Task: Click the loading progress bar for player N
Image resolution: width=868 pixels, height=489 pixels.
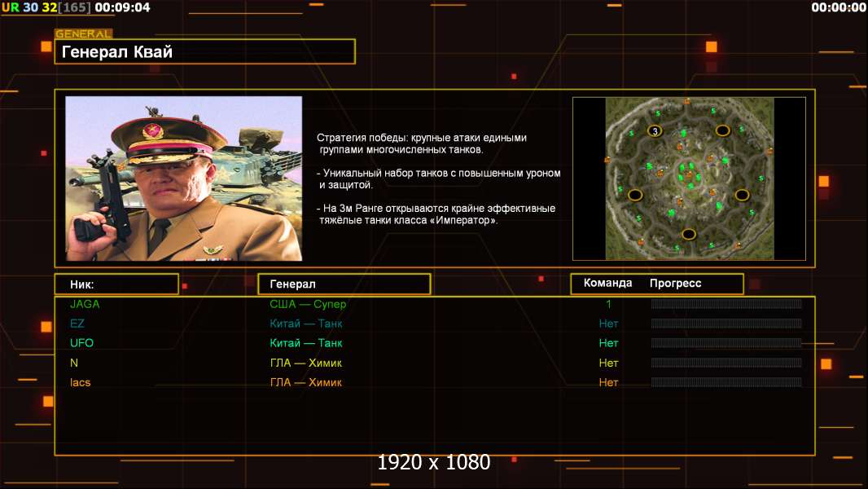Action: (x=726, y=363)
